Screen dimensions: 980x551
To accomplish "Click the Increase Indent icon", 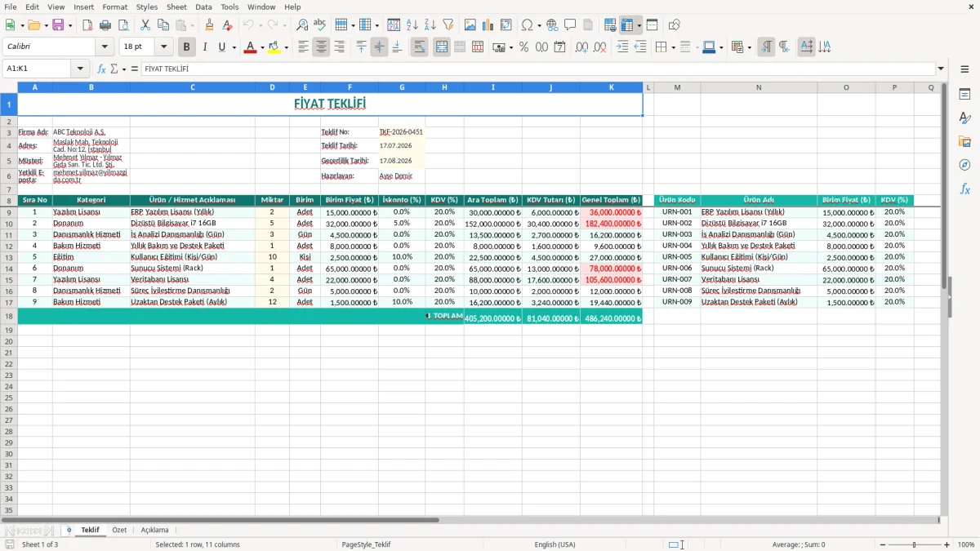I will tap(622, 47).
